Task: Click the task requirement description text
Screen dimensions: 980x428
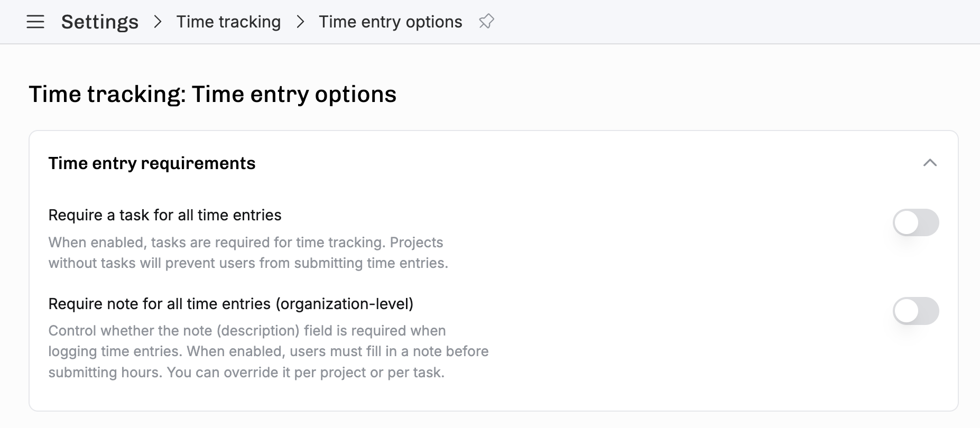Action: (248, 253)
